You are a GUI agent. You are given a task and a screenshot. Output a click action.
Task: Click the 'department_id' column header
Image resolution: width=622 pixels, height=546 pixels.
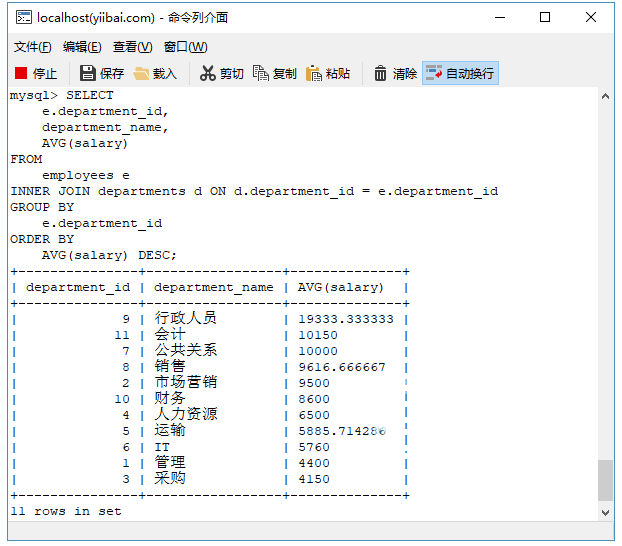point(78,288)
